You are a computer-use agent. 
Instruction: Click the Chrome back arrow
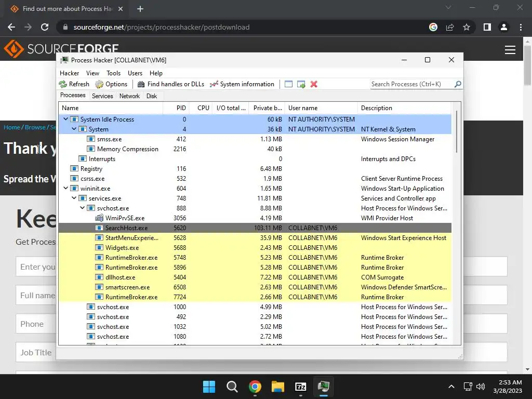point(11,27)
